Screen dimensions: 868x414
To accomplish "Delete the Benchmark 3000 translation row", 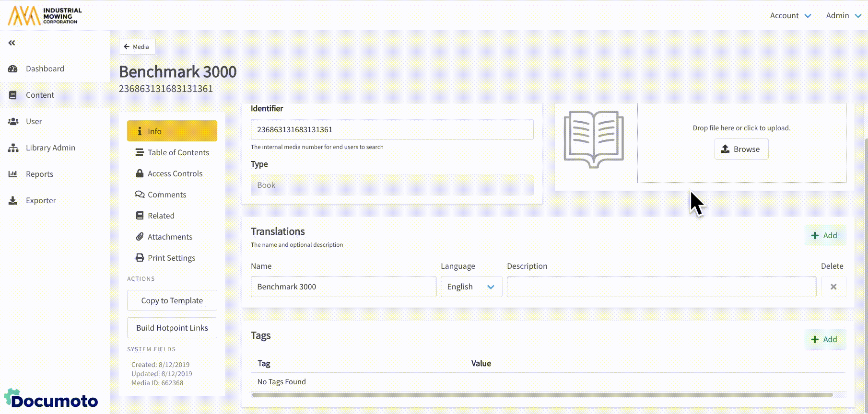I will (833, 287).
